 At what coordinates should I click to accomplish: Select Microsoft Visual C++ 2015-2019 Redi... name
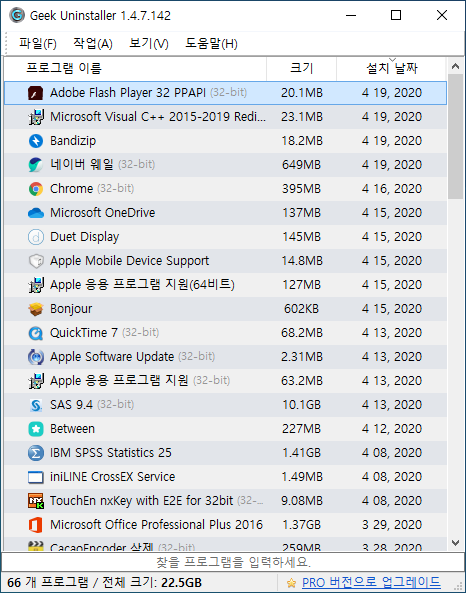158,117
